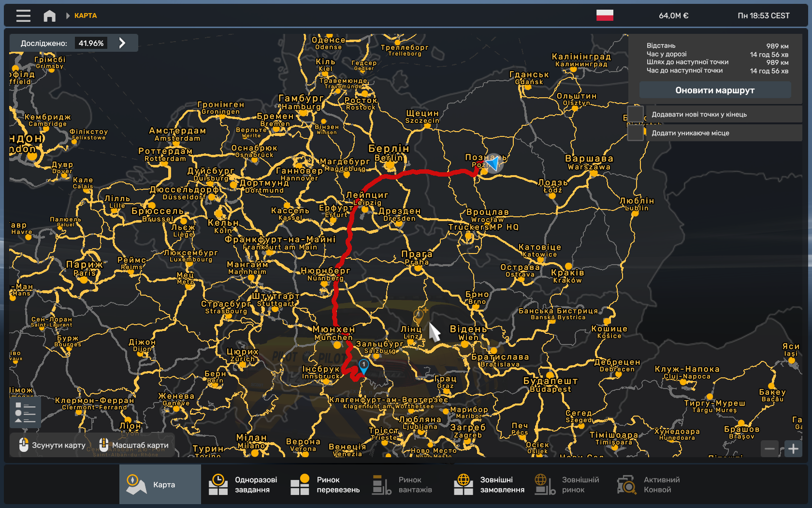Screen dimensions: 812x508
Task: Expand the explored percentage panel arrow
Action: [122, 43]
